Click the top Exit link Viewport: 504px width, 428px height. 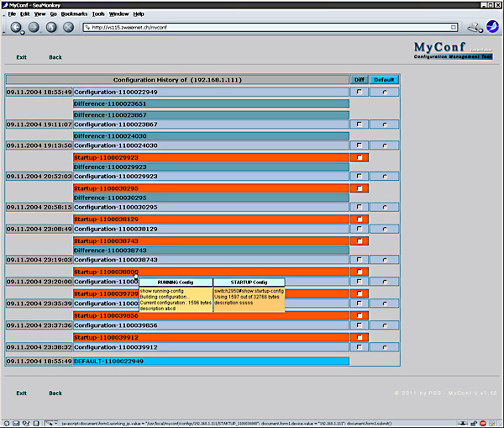click(x=22, y=57)
